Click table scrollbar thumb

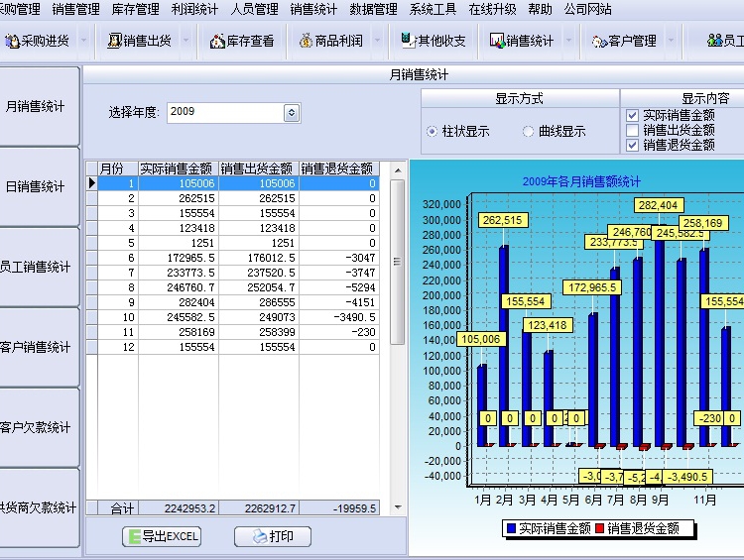pos(398,262)
